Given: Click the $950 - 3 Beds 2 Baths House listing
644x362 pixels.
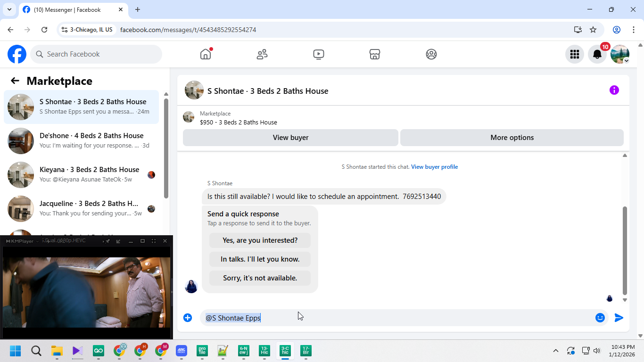Looking at the screenshot, I should point(239,122).
